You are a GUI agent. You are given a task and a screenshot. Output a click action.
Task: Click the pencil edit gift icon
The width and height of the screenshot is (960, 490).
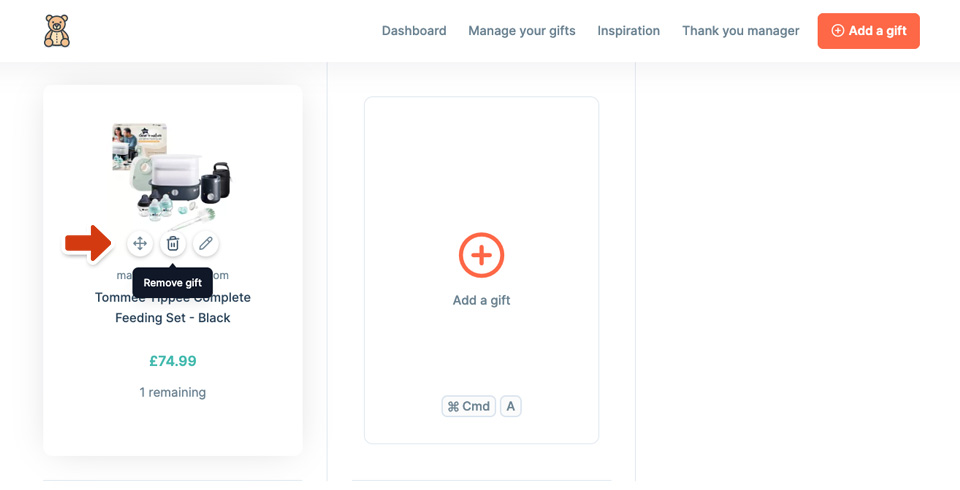pyautogui.click(x=206, y=244)
